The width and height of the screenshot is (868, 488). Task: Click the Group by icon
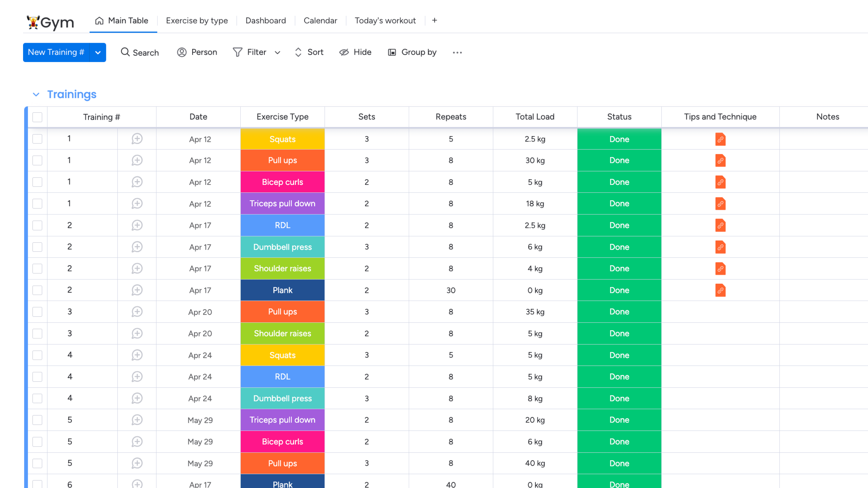click(x=391, y=52)
